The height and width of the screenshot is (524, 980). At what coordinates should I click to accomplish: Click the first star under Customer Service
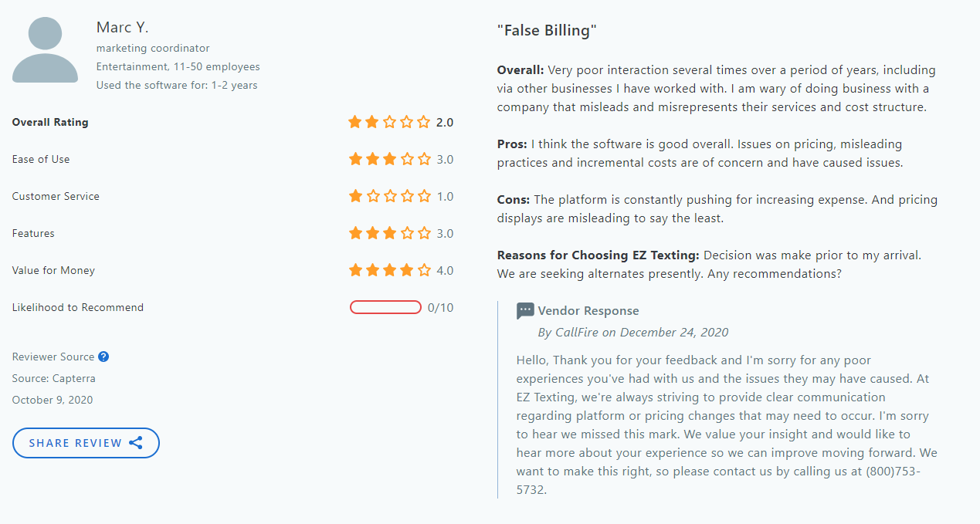[x=355, y=196]
